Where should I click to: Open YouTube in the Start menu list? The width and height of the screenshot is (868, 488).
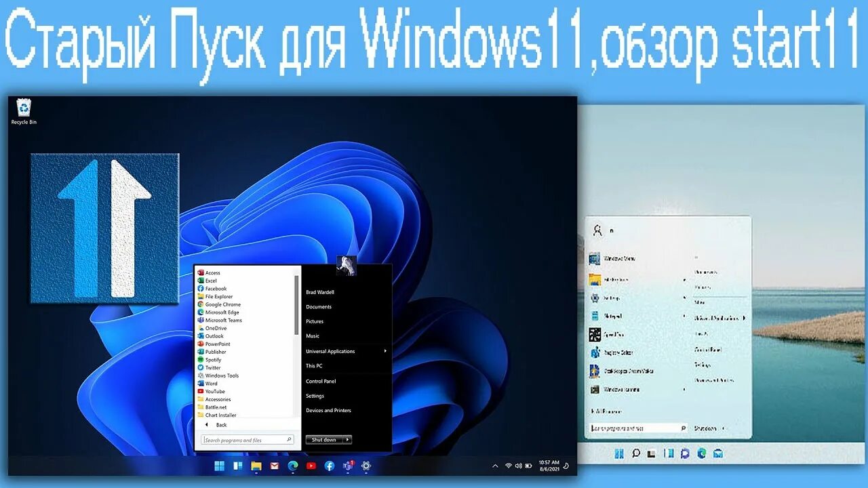click(212, 391)
